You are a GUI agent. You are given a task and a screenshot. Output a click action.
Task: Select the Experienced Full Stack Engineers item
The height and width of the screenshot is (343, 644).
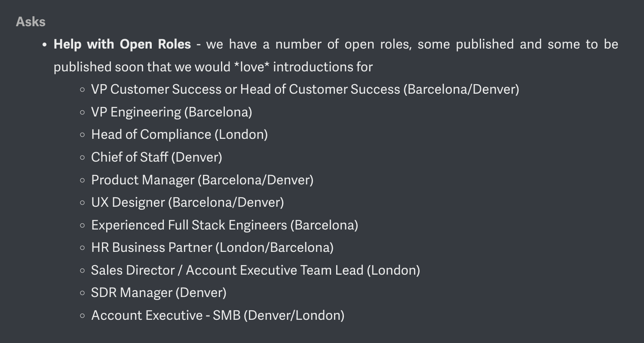[x=224, y=225]
